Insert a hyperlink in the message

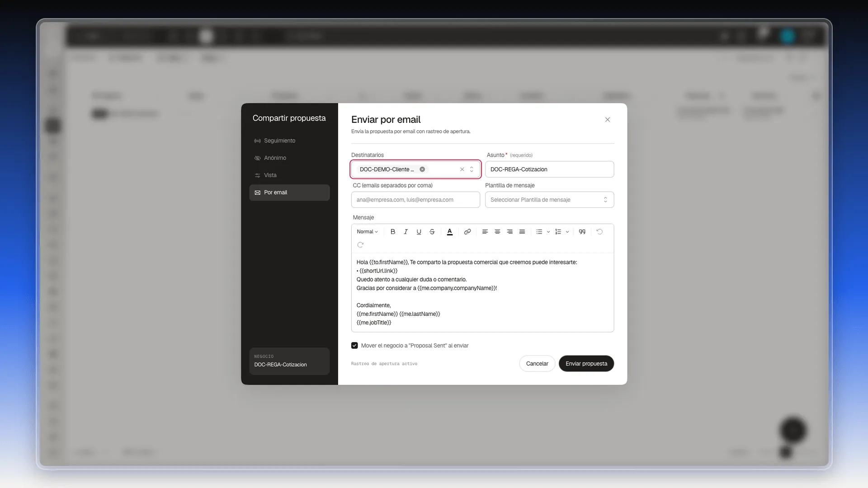[x=467, y=232]
